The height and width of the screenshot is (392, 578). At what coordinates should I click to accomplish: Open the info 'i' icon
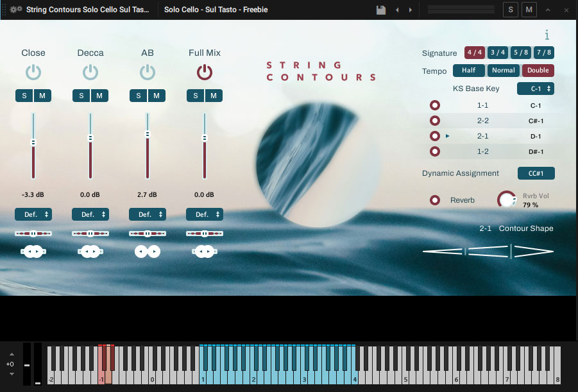547,35
